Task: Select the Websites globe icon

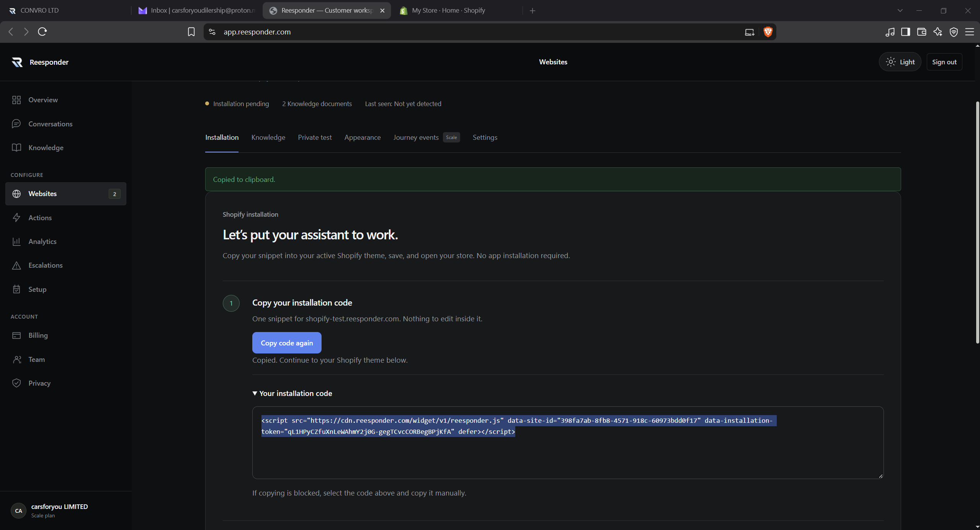Action: 16,194
